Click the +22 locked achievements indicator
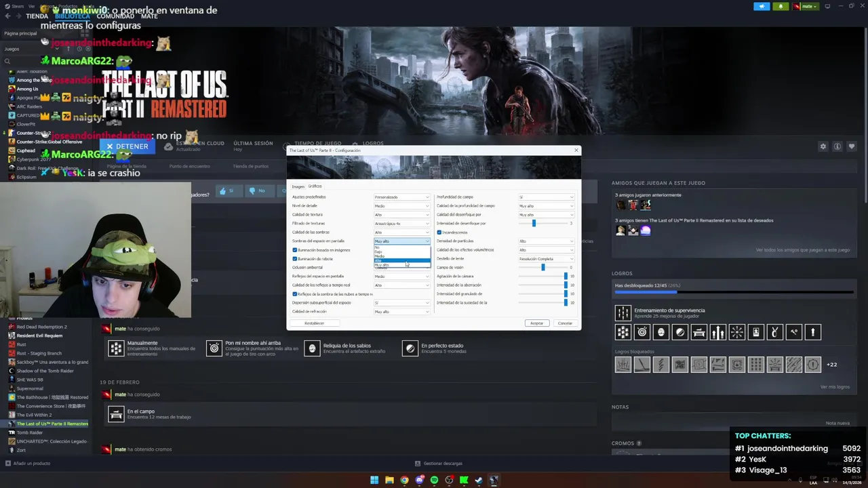The image size is (868, 488). [x=831, y=365]
